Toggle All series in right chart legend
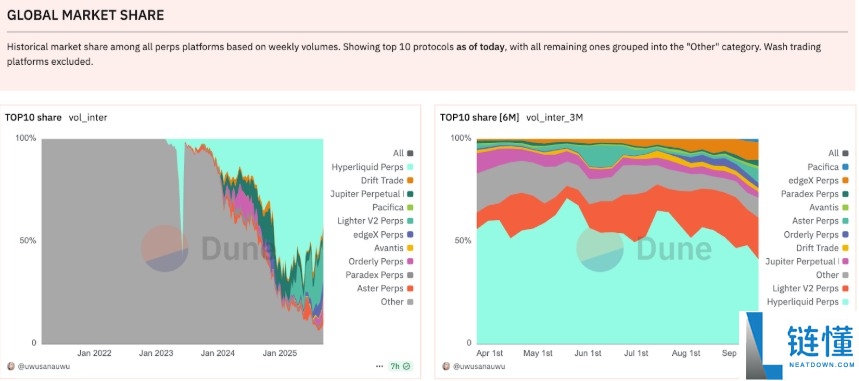This screenshot has height=381, width=859. 838,153
